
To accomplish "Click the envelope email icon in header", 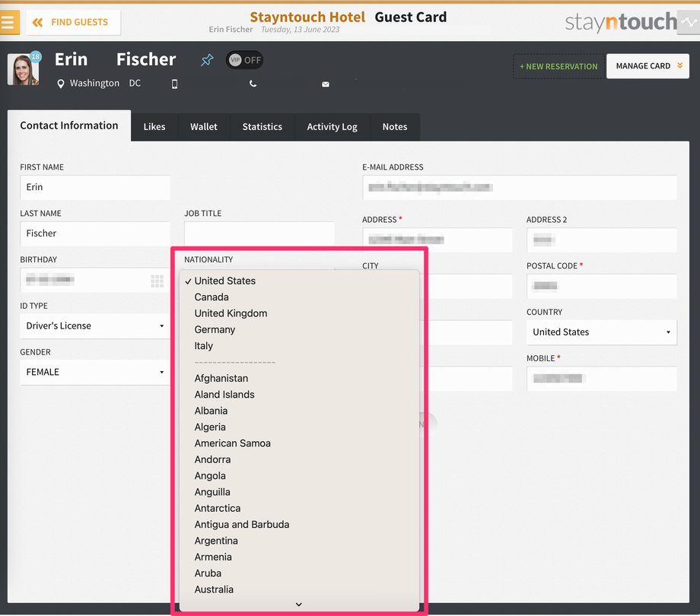I will tap(326, 84).
